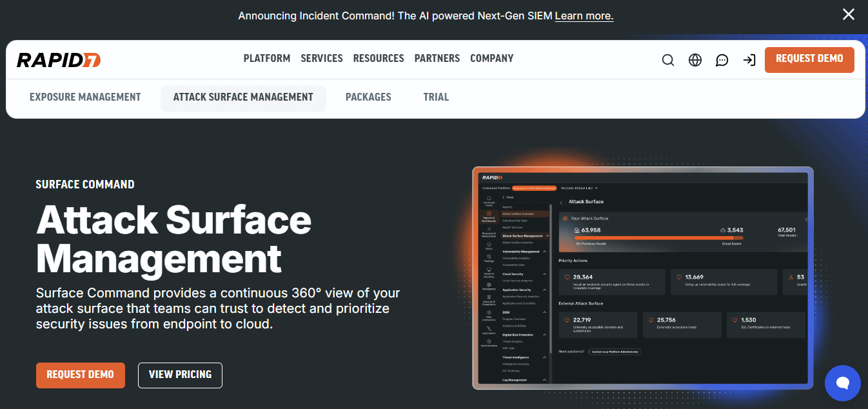Click the 25,756 externally accessible hosts card

(x=682, y=325)
